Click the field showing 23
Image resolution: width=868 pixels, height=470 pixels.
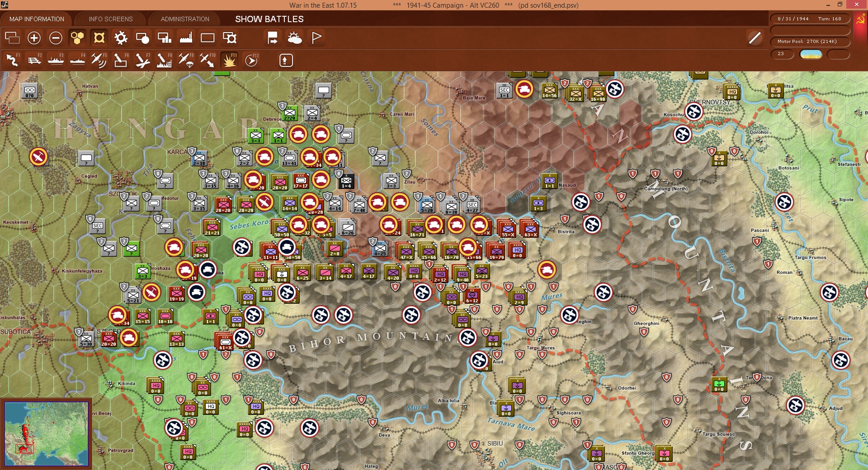[x=783, y=54]
